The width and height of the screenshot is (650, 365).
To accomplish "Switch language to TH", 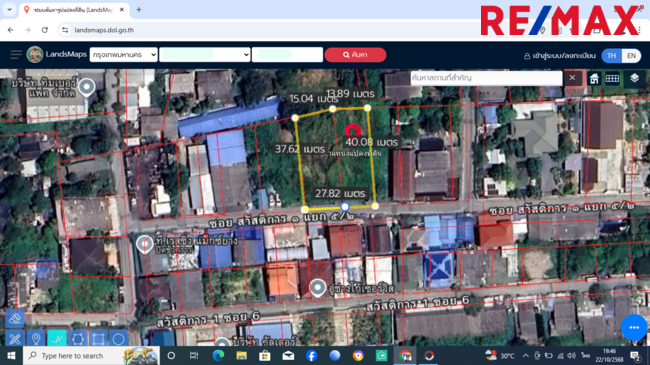I will click(x=612, y=56).
